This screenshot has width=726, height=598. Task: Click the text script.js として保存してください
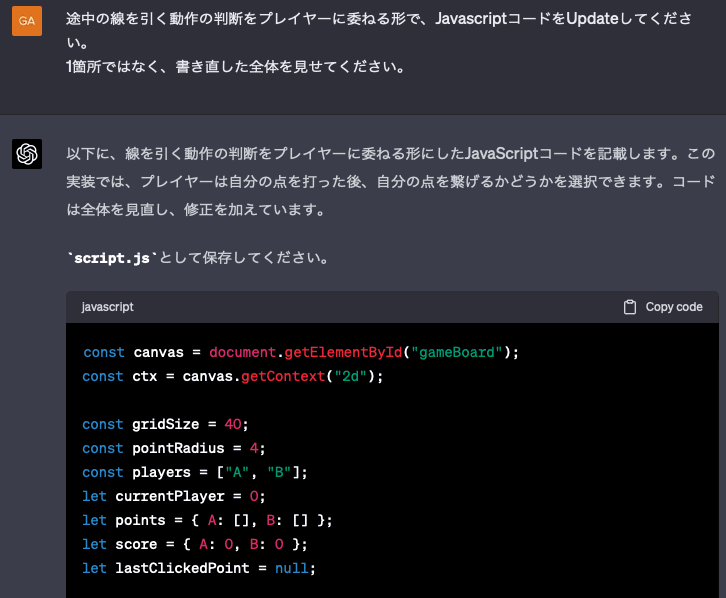[198, 258]
